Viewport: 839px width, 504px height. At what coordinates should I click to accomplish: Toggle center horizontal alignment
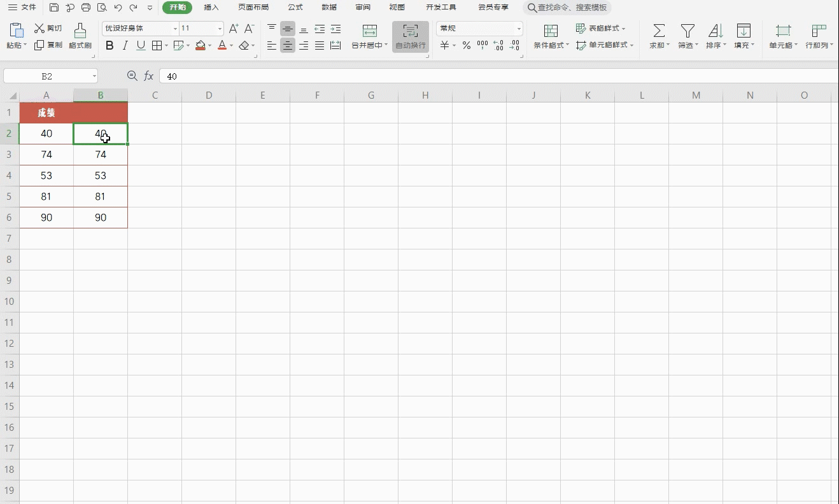click(288, 45)
